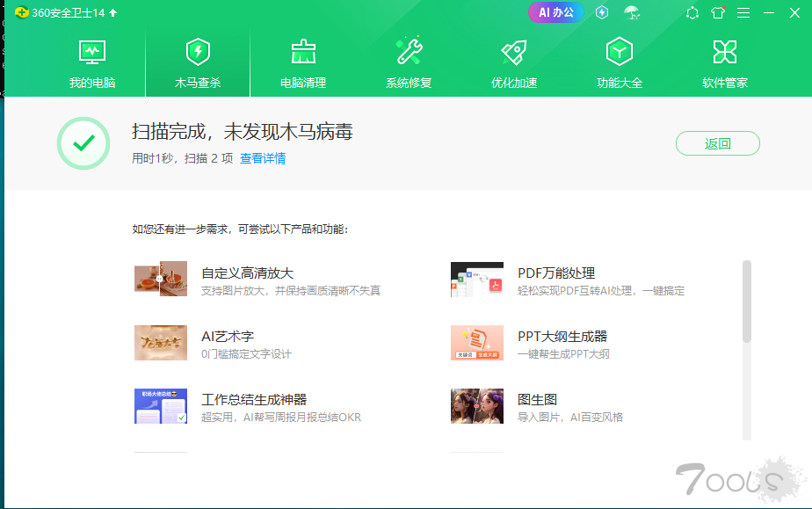
Task: Launch PPT大纲生成器
Action: click(562, 337)
